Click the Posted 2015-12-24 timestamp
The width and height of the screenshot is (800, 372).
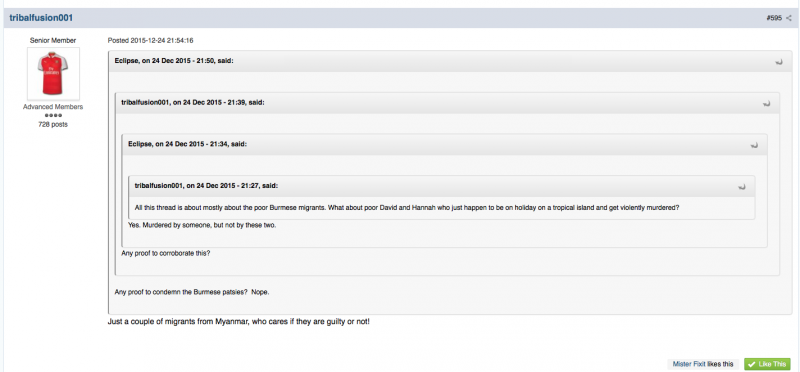(x=151, y=40)
